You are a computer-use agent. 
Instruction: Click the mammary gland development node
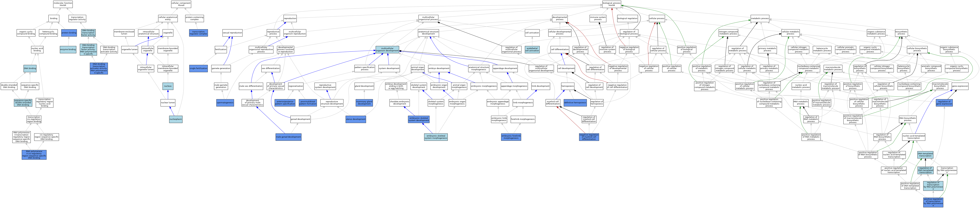[x=364, y=103]
